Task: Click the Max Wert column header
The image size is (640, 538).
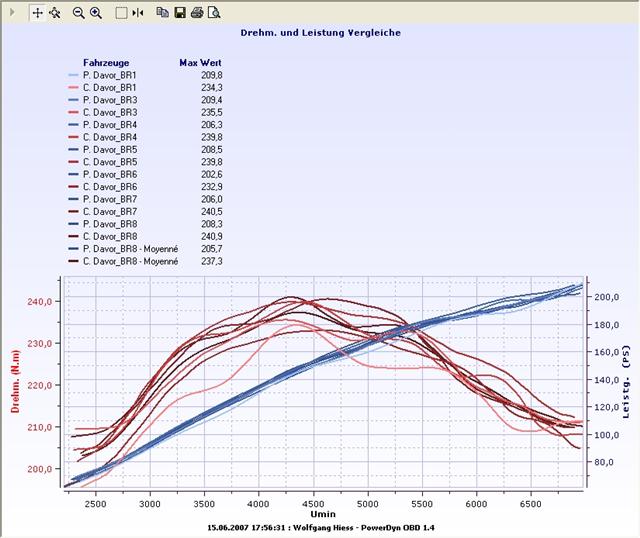Action: click(200, 62)
